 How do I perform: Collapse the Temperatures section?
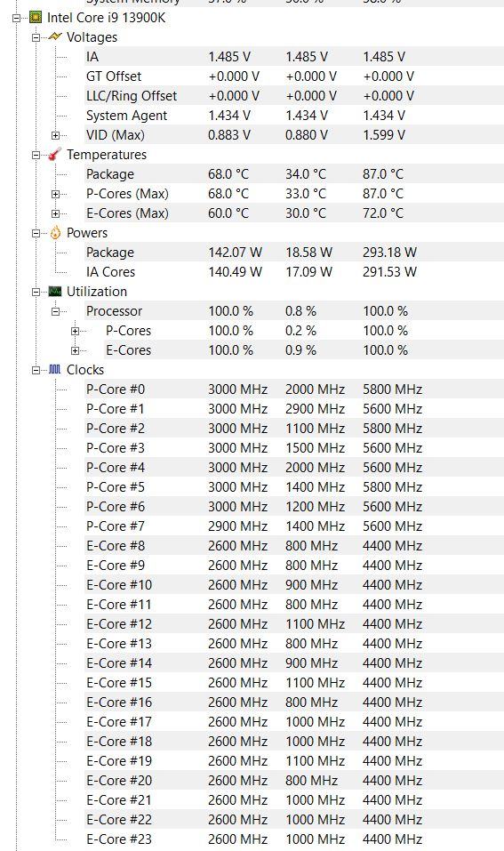(x=36, y=155)
